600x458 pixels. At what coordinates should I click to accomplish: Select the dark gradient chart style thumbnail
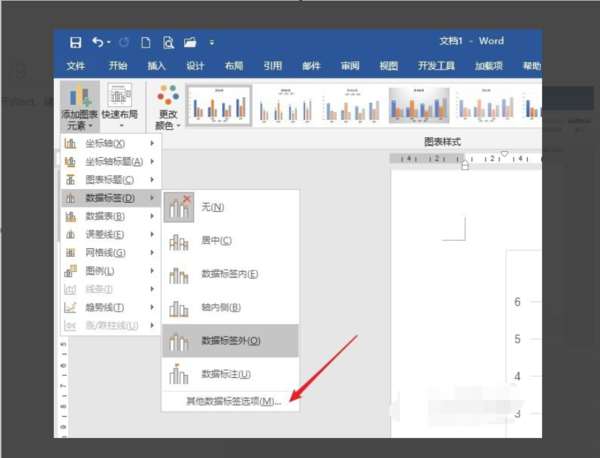click(x=419, y=105)
